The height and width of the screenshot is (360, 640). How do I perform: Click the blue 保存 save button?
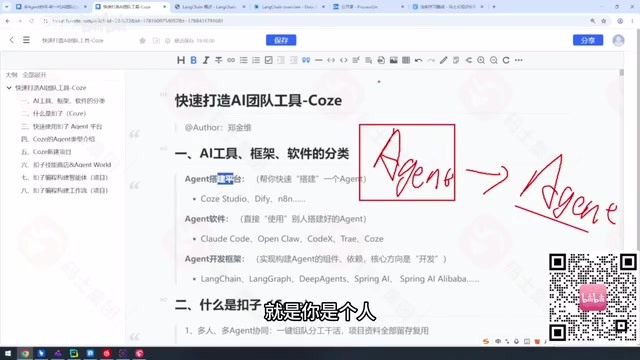pos(281,40)
